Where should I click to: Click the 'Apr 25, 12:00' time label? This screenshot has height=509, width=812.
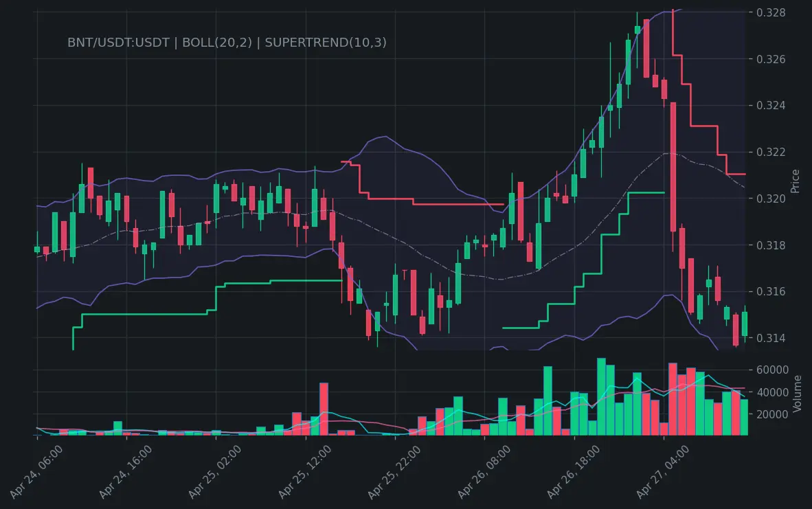[304, 472]
